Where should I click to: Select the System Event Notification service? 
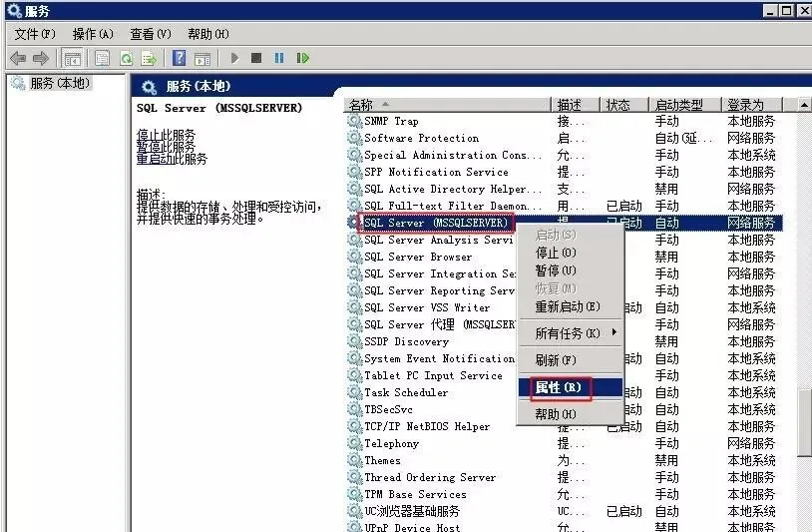(x=439, y=358)
